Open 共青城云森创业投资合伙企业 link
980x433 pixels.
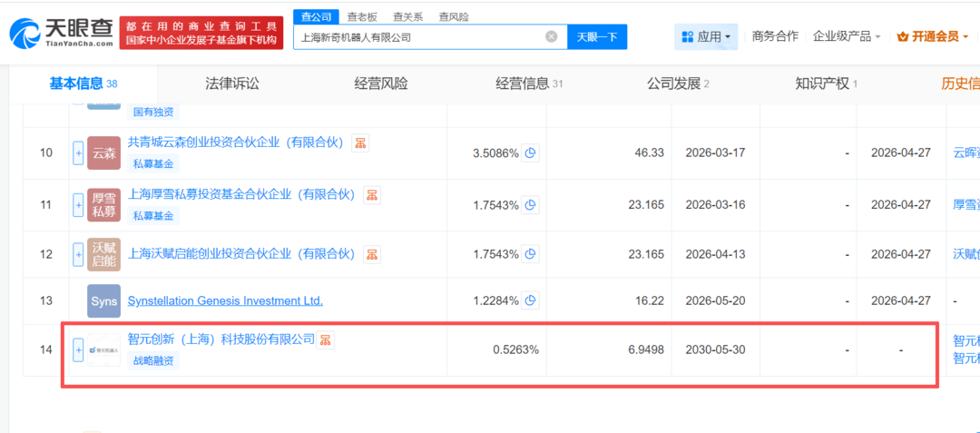[236, 143]
